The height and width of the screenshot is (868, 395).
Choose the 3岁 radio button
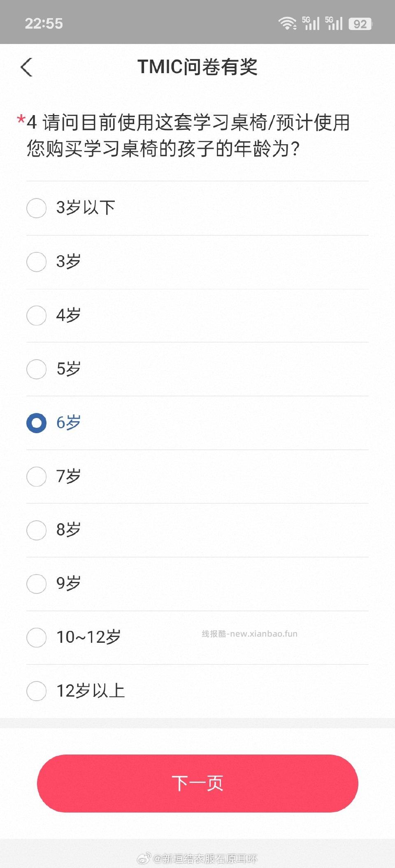point(37,262)
